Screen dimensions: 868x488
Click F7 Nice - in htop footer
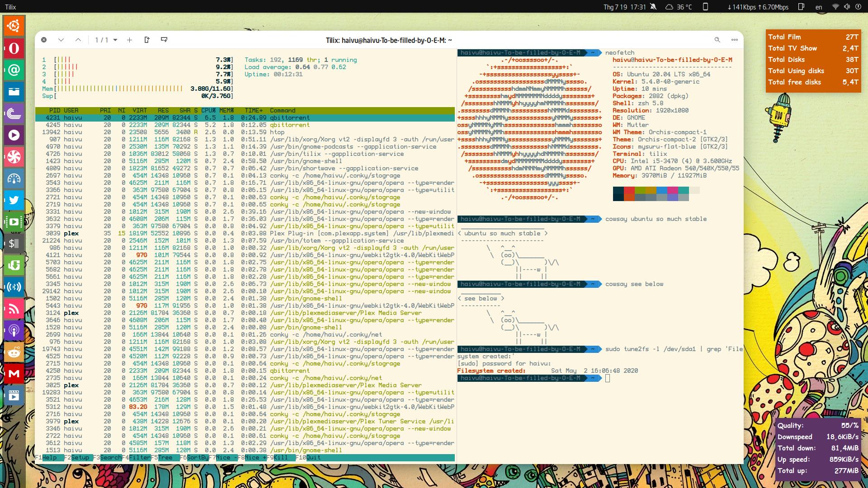point(223,457)
